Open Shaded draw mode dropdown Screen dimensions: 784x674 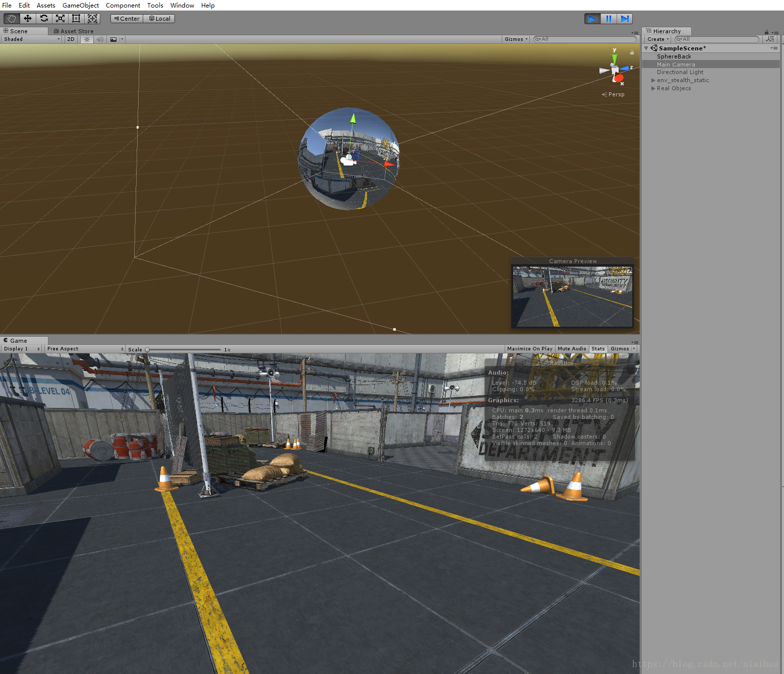31,39
